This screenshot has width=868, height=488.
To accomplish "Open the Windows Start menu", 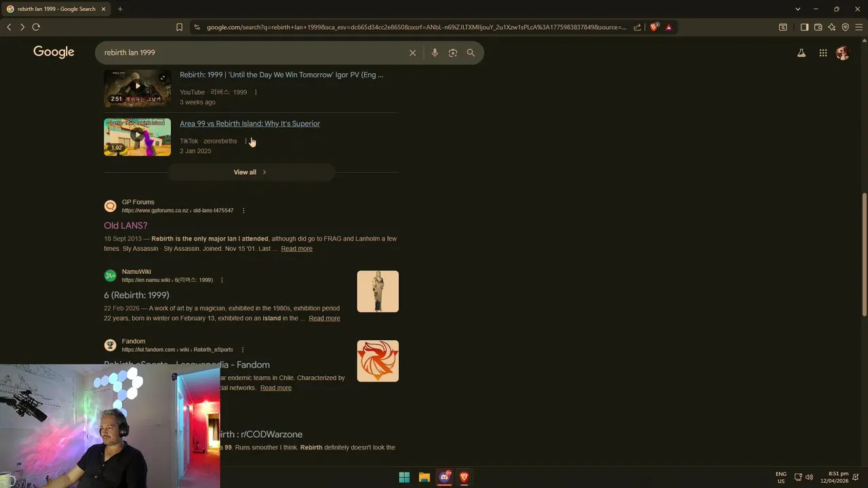I will coord(404,477).
